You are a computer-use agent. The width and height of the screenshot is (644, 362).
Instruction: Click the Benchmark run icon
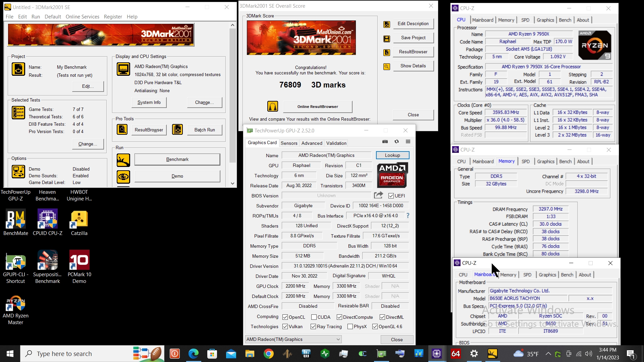(x=123, y=160)
